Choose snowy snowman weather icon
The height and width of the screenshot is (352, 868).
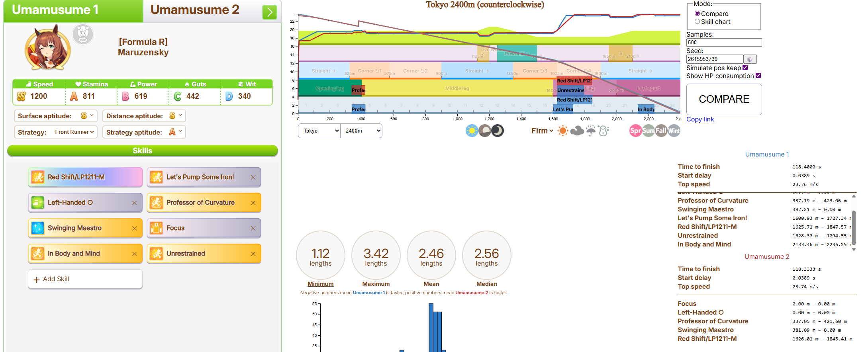click(603, 131)
